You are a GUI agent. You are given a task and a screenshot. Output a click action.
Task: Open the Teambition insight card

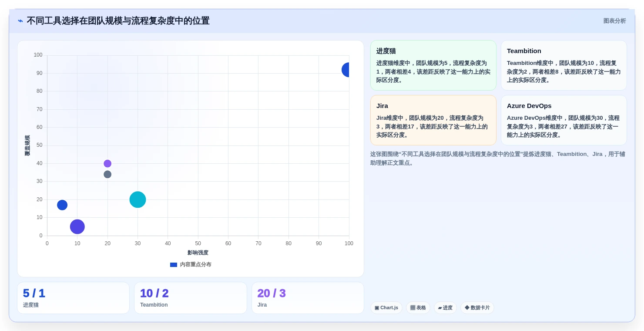564,65
